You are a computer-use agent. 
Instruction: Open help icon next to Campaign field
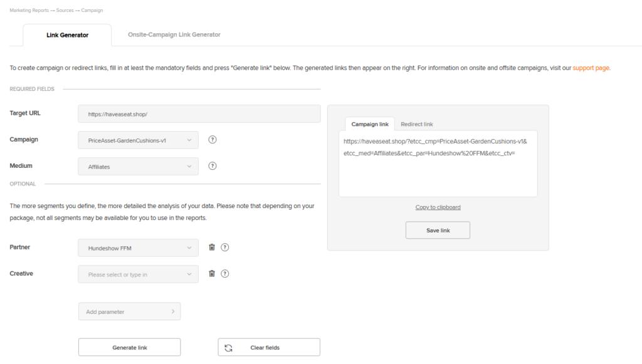(x=212, y=140)
